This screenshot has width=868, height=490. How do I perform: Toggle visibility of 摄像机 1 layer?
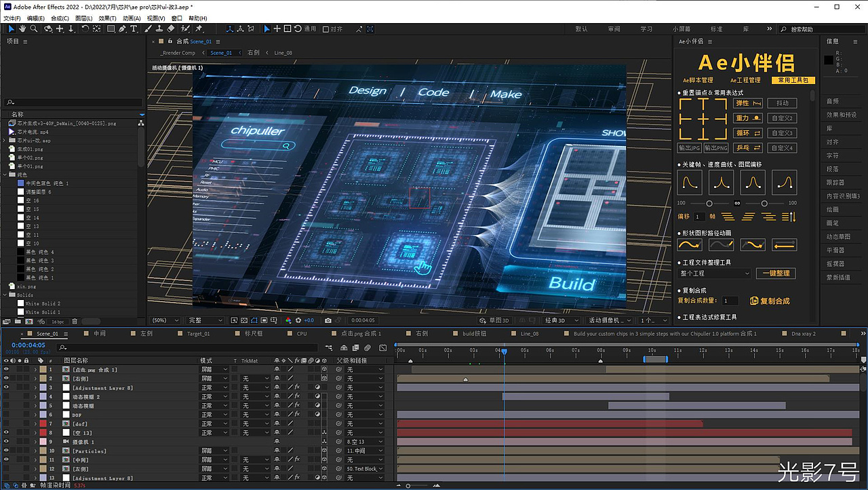click(6, 442)
